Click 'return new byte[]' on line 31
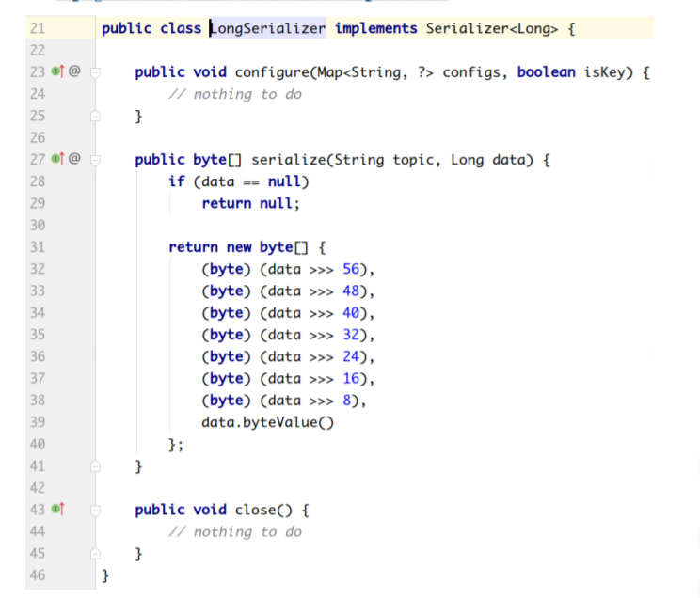This screenshot has width=700, height=598. 238,247
